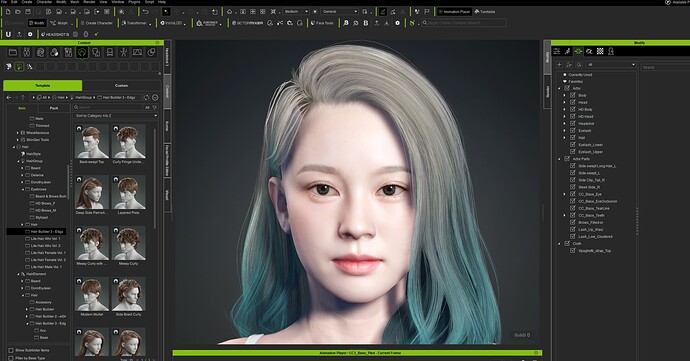Open the Modify panel sliders tab icon
Viewport: 690px width, 361px height.
coord(557,52)
